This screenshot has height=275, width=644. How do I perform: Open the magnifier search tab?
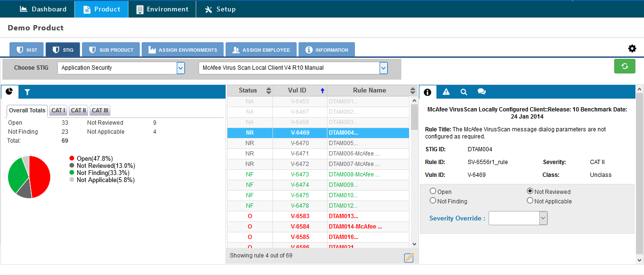click(x=463, y=92)
